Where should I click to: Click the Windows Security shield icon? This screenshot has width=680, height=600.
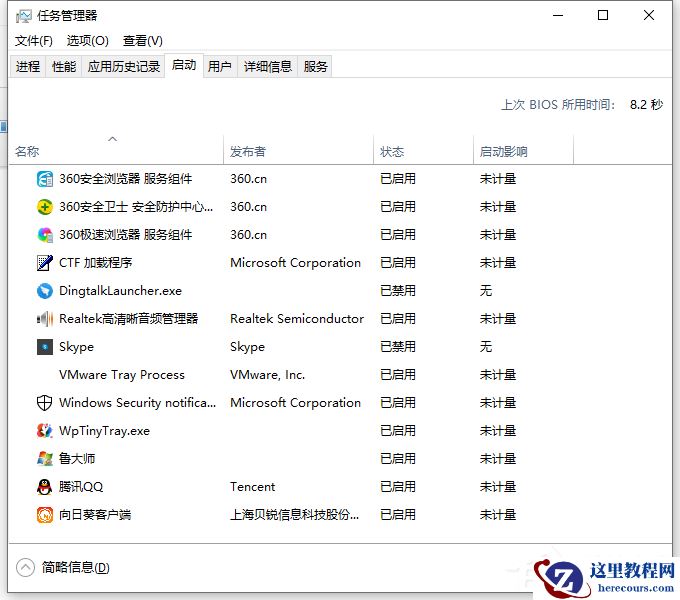(45, 403)
